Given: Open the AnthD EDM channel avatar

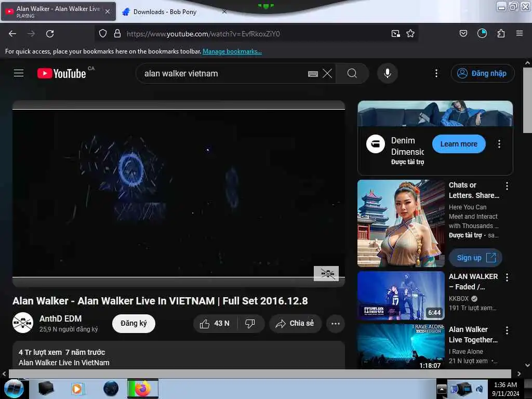Looking at the screenshot, I should pos(23,323).
